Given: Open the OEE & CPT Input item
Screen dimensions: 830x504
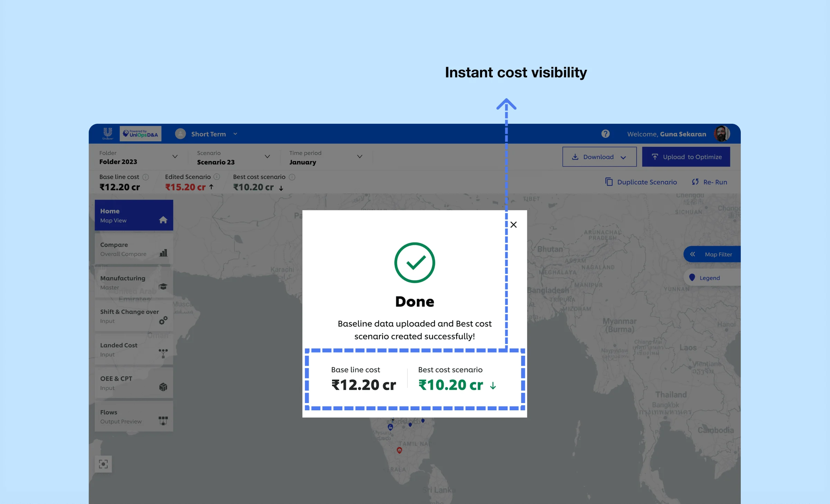Looking at the screenshot, I should 134,383.
